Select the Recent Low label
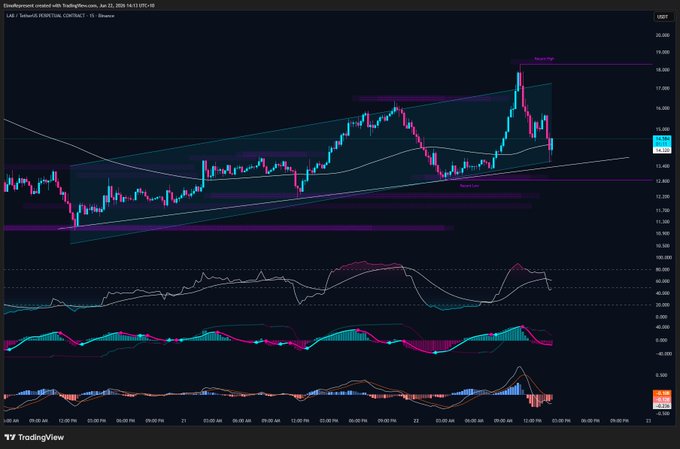This screenshot has height=449, width=680. point(469,186)
